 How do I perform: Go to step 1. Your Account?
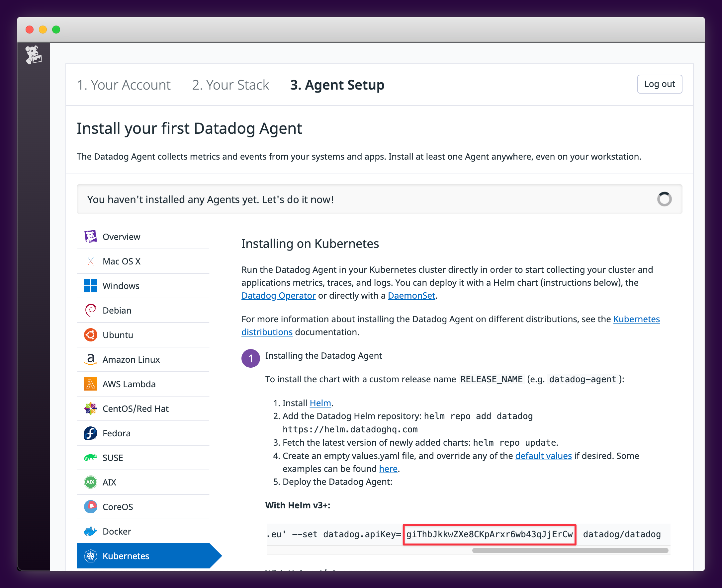[x=124, y=85]
